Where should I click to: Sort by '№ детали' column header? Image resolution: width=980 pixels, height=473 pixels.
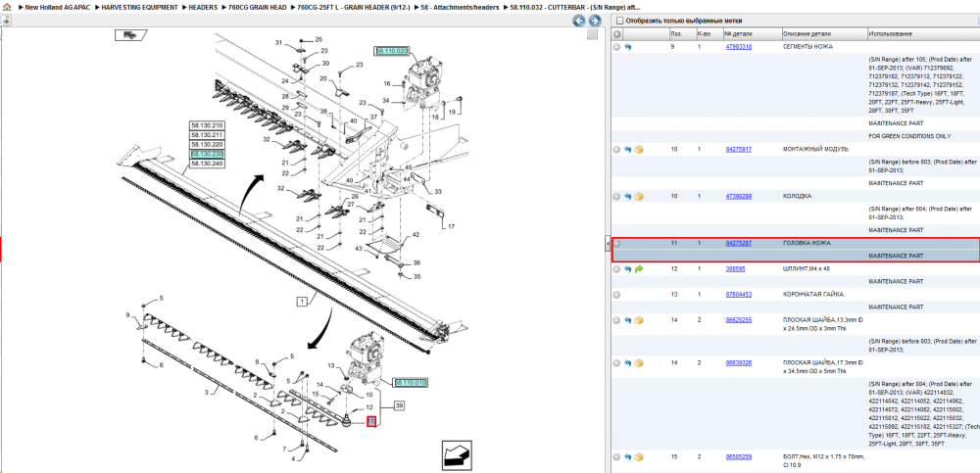click(x=752, y=33)
